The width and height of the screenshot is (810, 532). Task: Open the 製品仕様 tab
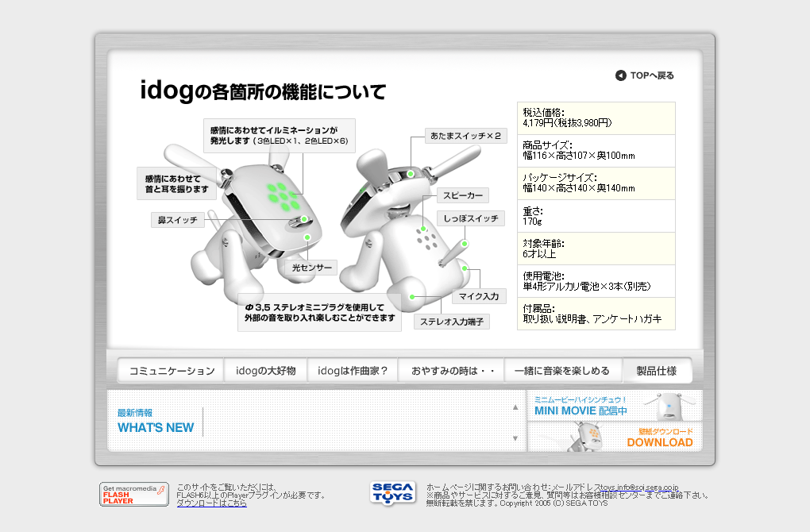pos(657,371)
